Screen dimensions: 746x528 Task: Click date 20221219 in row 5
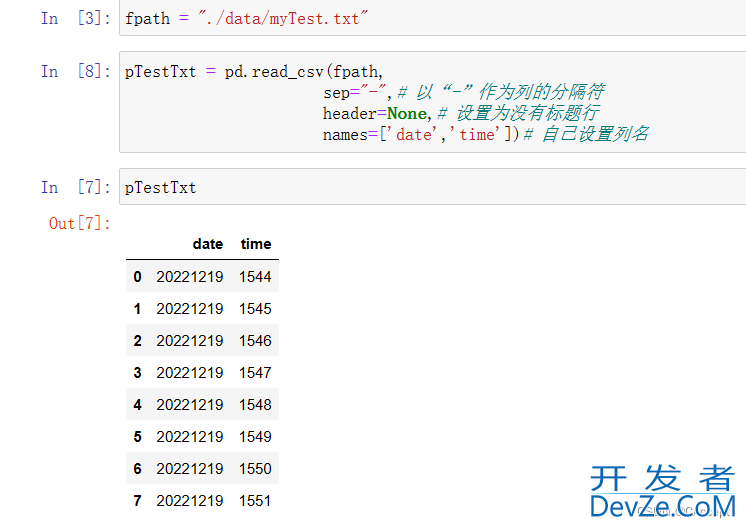tap(190, 437)
